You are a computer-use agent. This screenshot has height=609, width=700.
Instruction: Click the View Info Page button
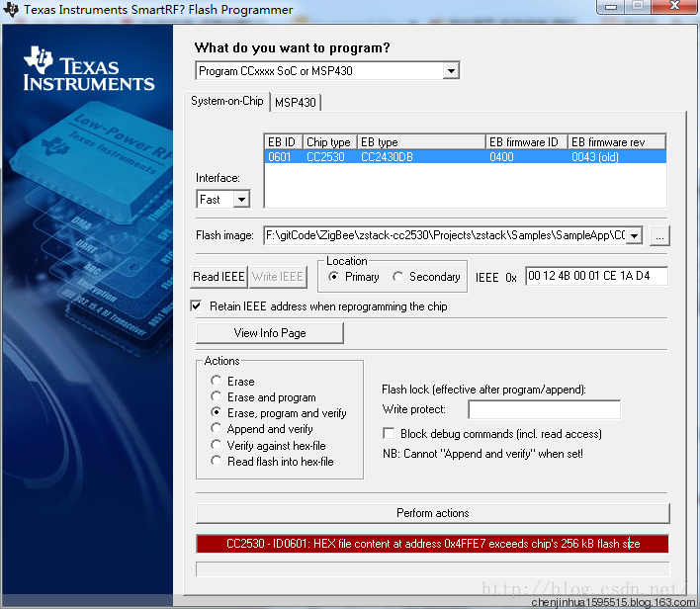(x=270, y=333)
